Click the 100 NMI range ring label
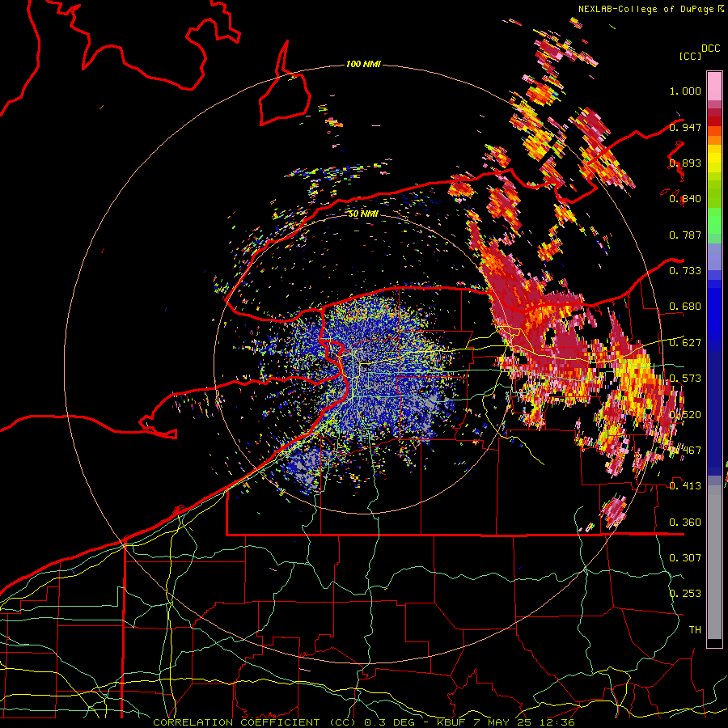 [363, 64]
